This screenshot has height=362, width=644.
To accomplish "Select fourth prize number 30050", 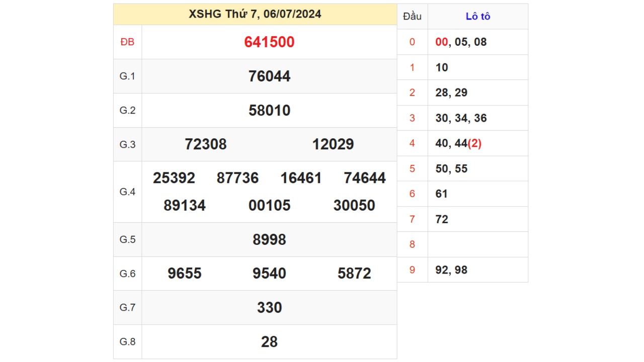I will click(354, 206).
